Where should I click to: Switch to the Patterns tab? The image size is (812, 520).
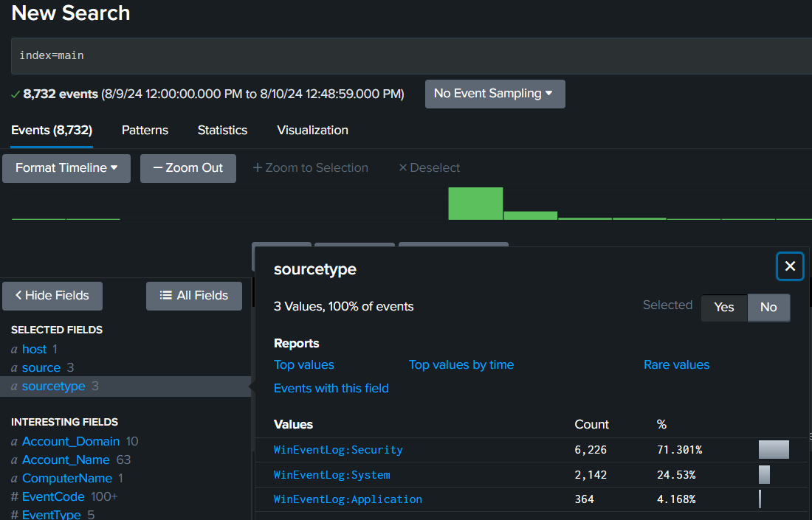click(145, 131)
